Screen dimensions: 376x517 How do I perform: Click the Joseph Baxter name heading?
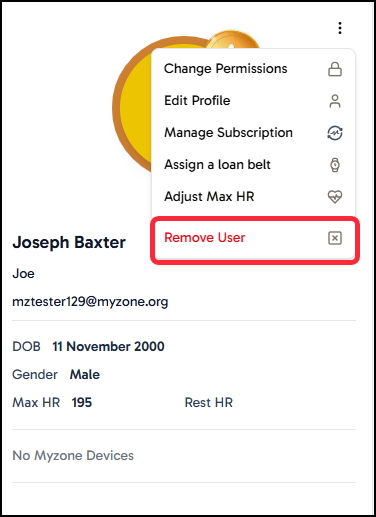[x=69, y=242]
